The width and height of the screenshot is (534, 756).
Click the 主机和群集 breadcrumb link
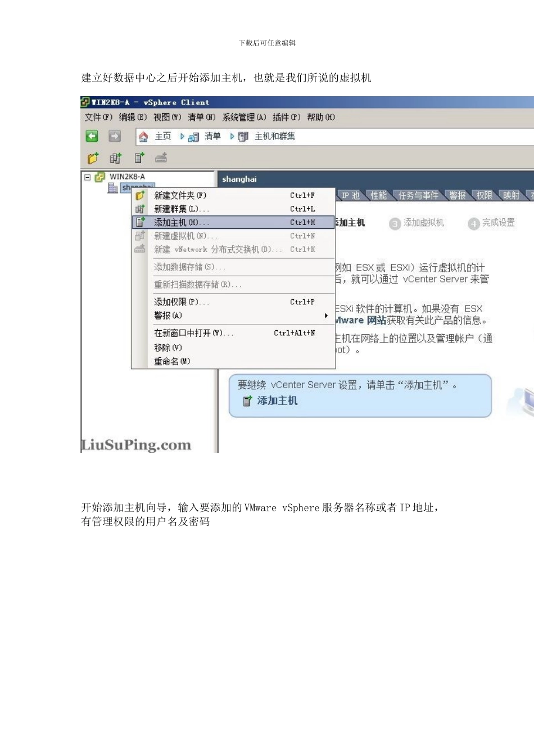tap(275, 137)
